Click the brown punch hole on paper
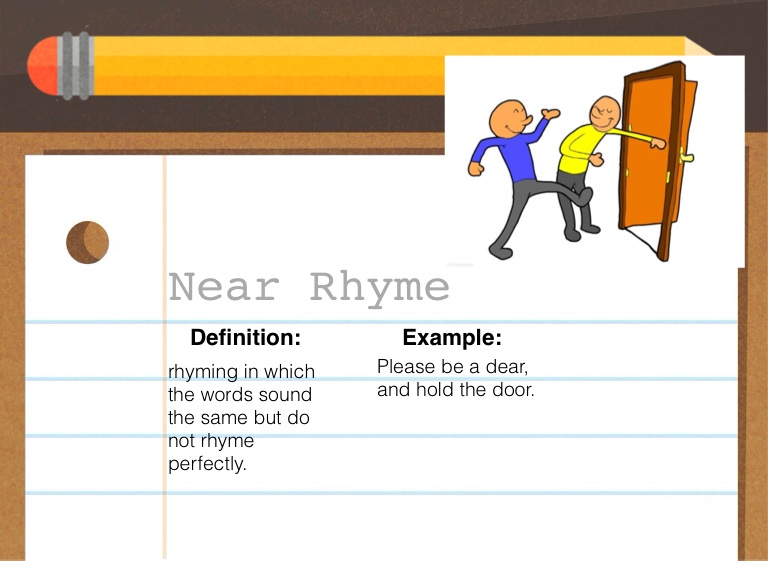Image resolution: width=768 pixels, height=561 pixels. tap(87, 242)
